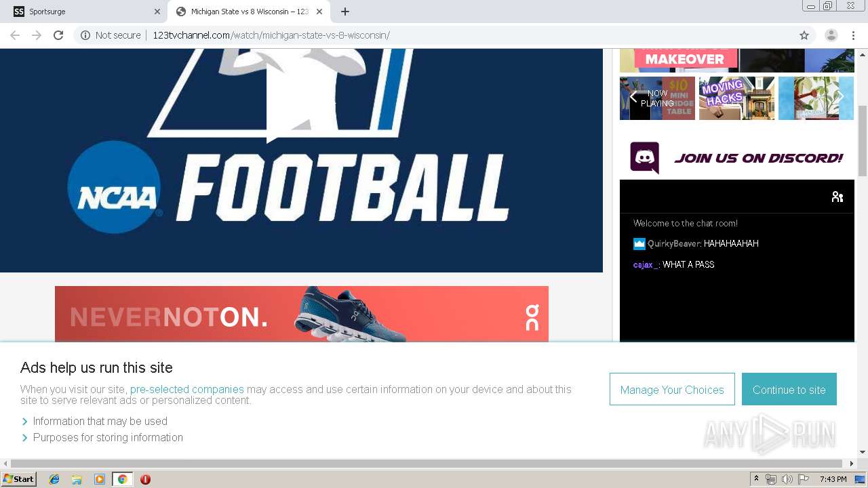Close the Michigan State vs Wisconsin tab
Screen dimensions: 868x488
point(319,12)
